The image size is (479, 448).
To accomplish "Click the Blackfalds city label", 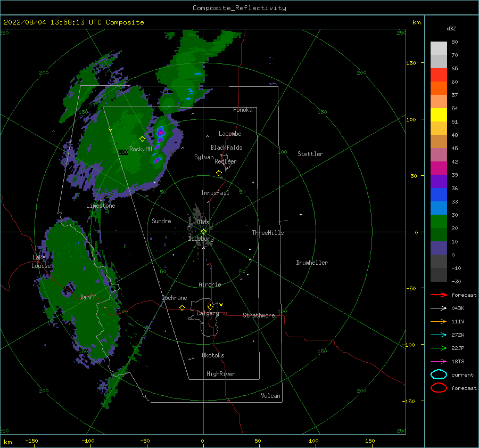I will click(226, 148).
